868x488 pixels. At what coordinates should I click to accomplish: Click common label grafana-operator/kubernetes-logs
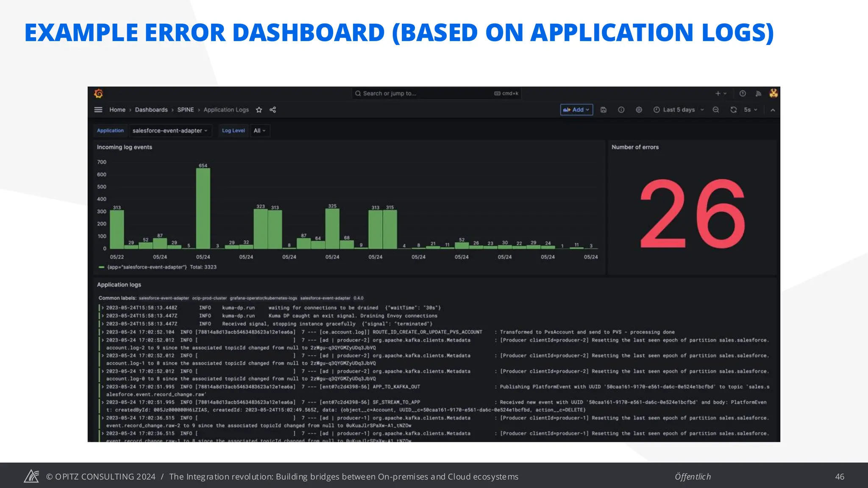tap(264, 298)
